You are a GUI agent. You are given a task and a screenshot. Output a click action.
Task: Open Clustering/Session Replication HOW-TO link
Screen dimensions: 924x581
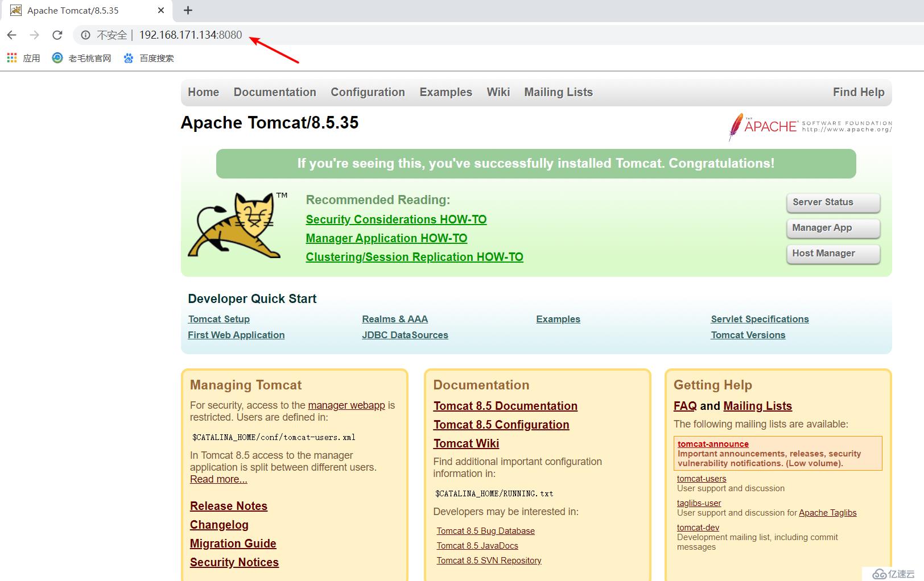414,257
